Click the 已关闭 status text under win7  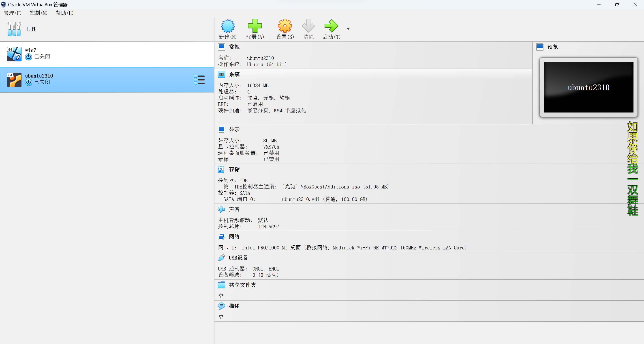(x=42, y=56)
